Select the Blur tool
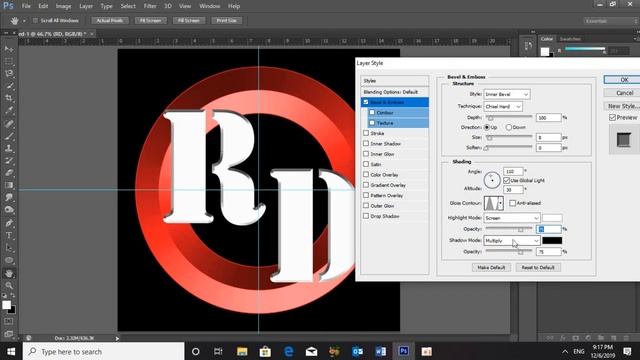 point(9,198)
